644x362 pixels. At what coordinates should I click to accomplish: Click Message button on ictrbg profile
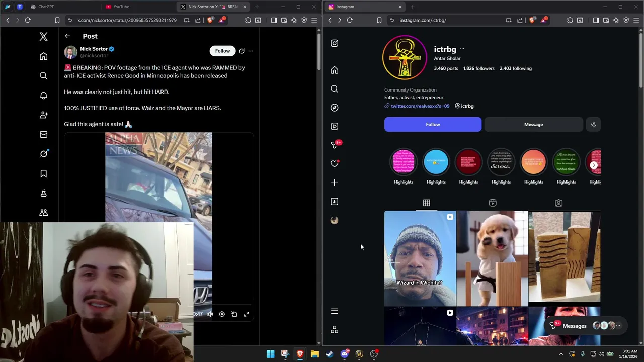[533, 125]
